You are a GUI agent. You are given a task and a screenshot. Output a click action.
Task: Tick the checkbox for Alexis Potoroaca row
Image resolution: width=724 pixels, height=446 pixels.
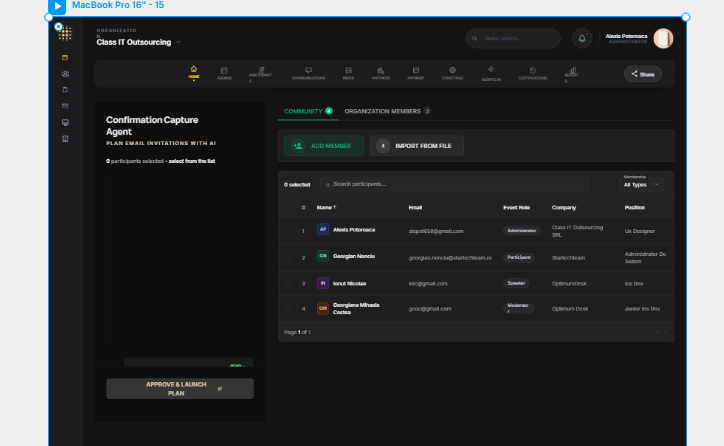point(287,230)
